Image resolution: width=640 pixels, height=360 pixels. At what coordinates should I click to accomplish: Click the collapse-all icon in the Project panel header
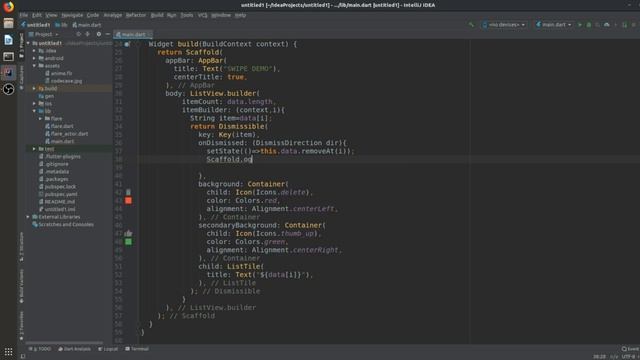coord(87,34)
